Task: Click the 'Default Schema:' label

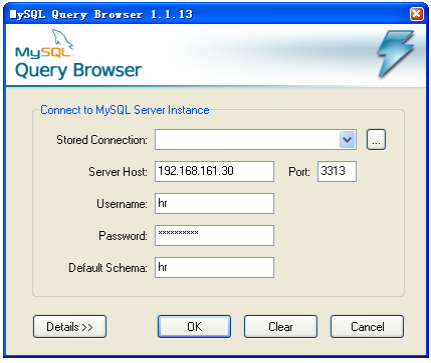Action: pyautogui.click(x=108, y=268)
